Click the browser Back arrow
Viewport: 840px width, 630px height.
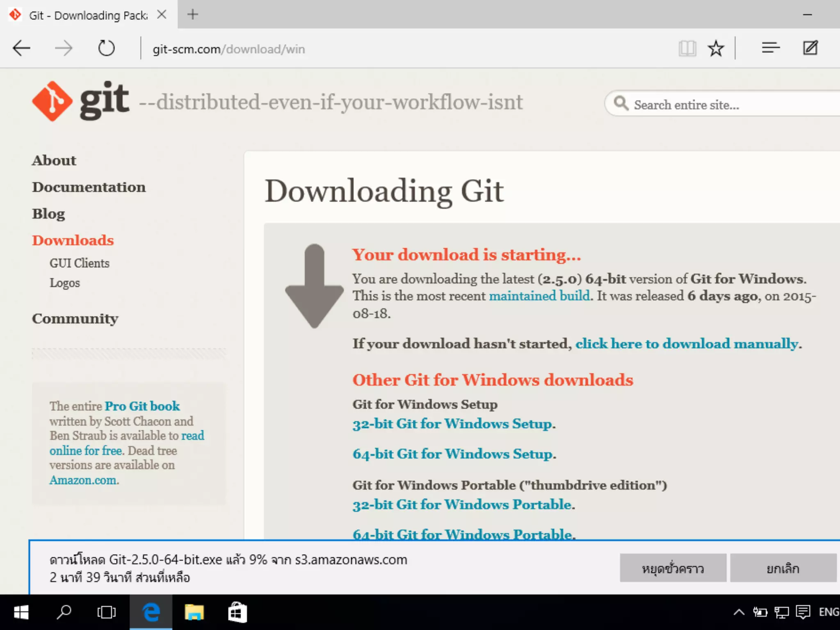pos(21,48)
